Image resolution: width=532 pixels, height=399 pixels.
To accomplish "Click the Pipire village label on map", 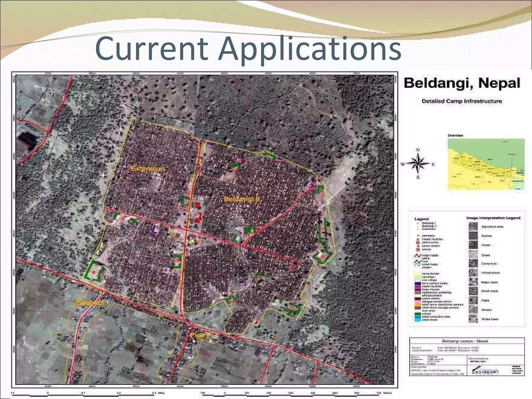I will click(x=199, y=335).
